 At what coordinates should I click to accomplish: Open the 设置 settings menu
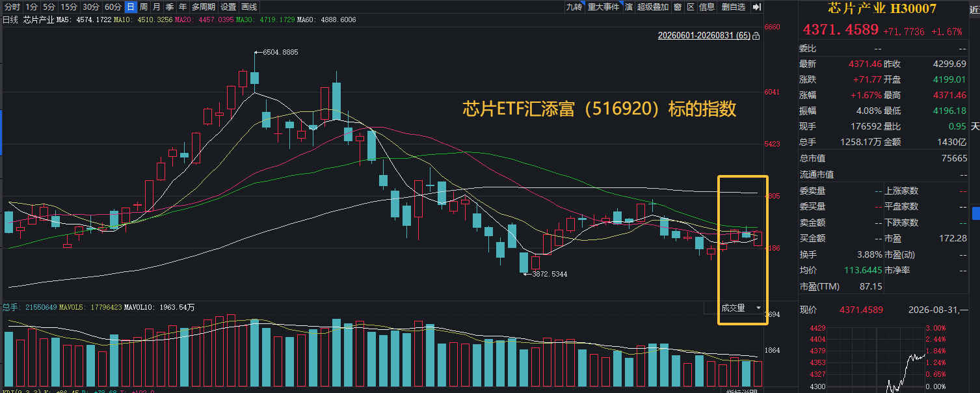(228, 7)
